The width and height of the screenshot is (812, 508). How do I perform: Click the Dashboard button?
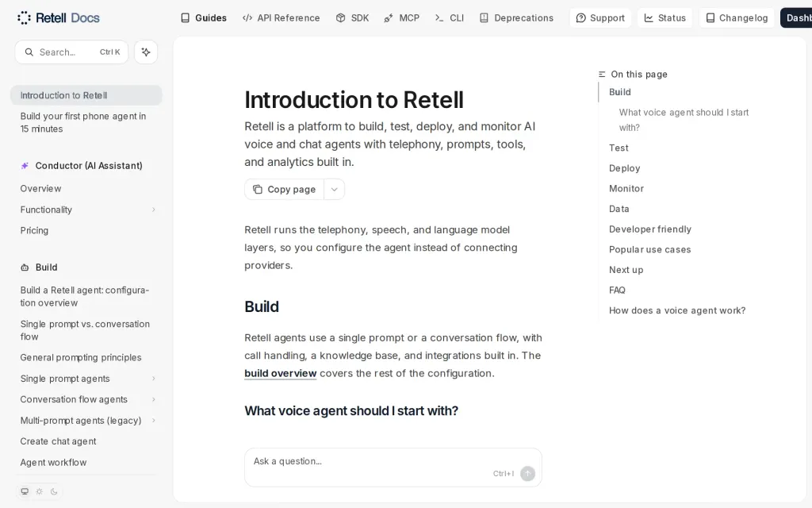tap(796, 17)
